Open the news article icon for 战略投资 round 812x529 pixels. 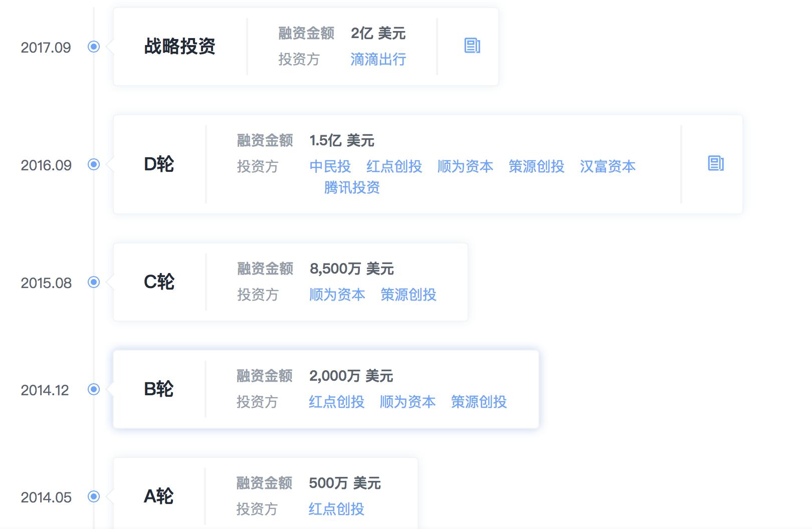pos(472,46)
